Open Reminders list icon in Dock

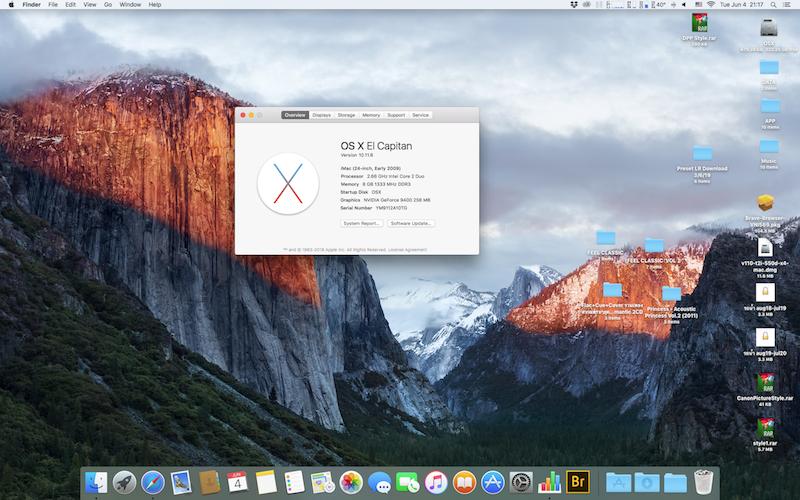pyautogui.click(x=294, y=482)
